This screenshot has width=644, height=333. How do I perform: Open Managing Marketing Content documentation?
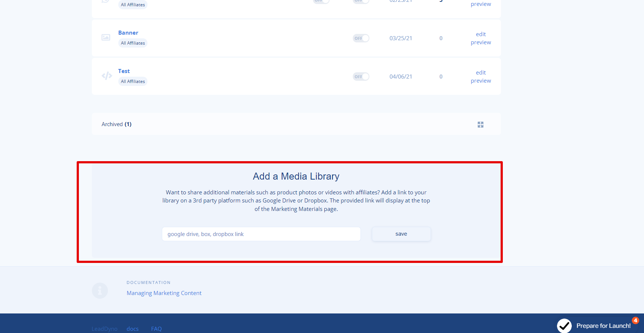[x=164, y=293]
